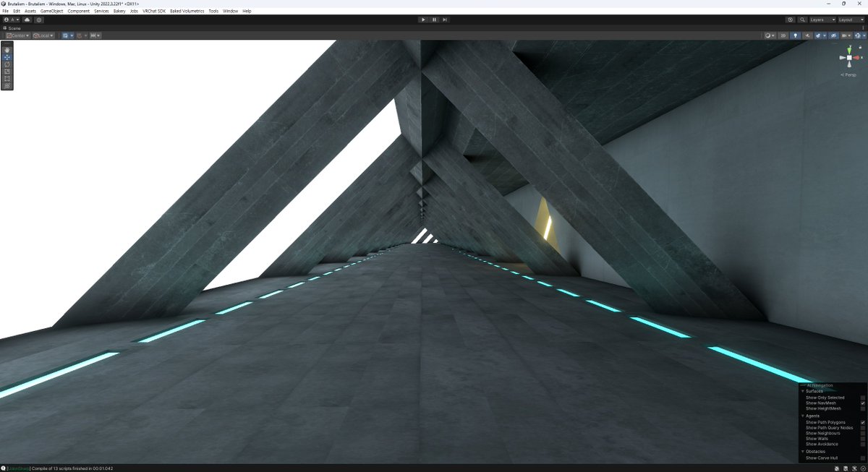The height and width of the screenshot is (472, 868).
Task: Open the GameObject menu
Action: click(52, 12)
